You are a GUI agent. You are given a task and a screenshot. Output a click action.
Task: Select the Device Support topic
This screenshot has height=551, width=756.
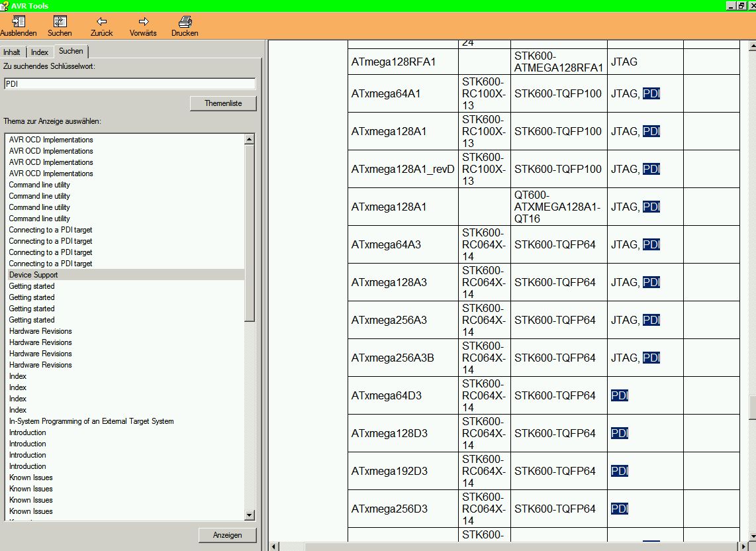[126, 275]
